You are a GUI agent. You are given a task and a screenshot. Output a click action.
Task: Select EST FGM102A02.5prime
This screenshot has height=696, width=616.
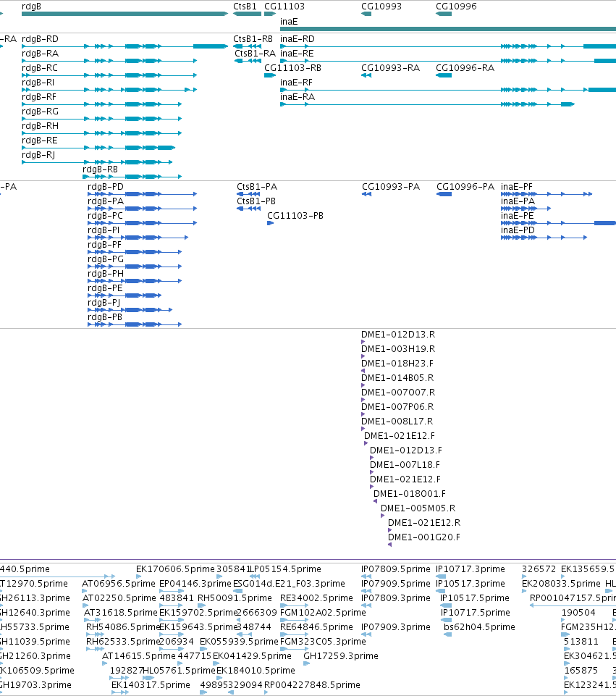pos(323,613)
